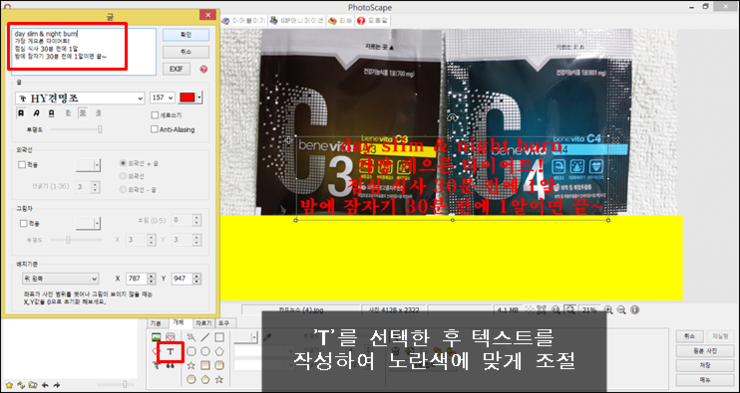Click the insert photo object icon
This screenshot has height=393, width=740.
click(156, 337)
